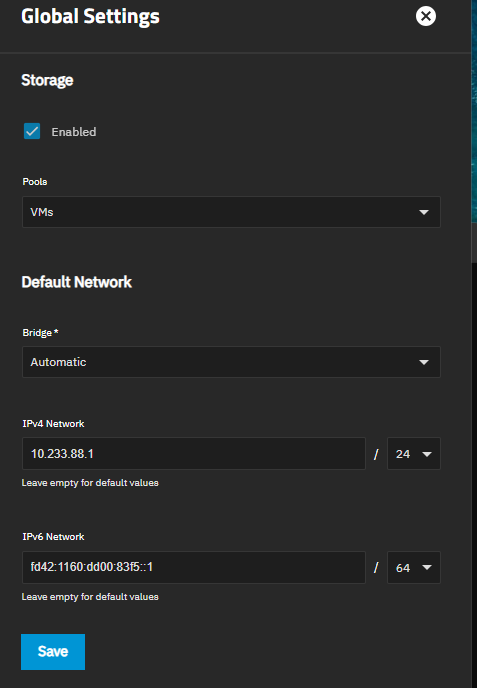Focus the IPv6 Network address field
The image size is (477, 688).
[x=194, y=567]
